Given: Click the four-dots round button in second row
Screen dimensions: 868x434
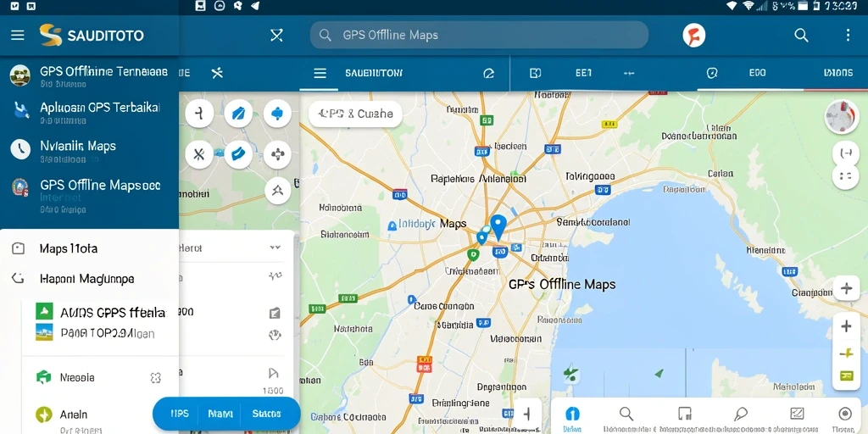Looking at the screenshot, I should (277, 154).
